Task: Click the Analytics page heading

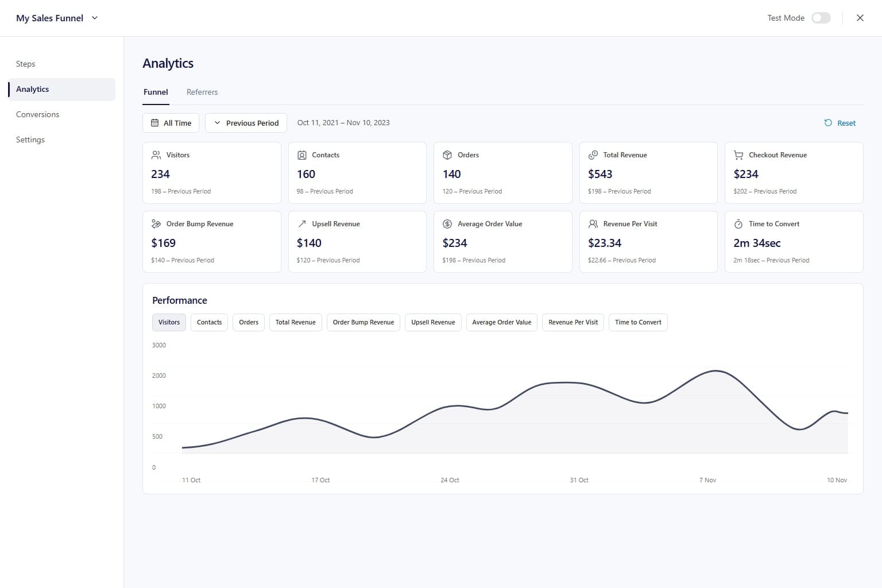Action: click(168, 63)
